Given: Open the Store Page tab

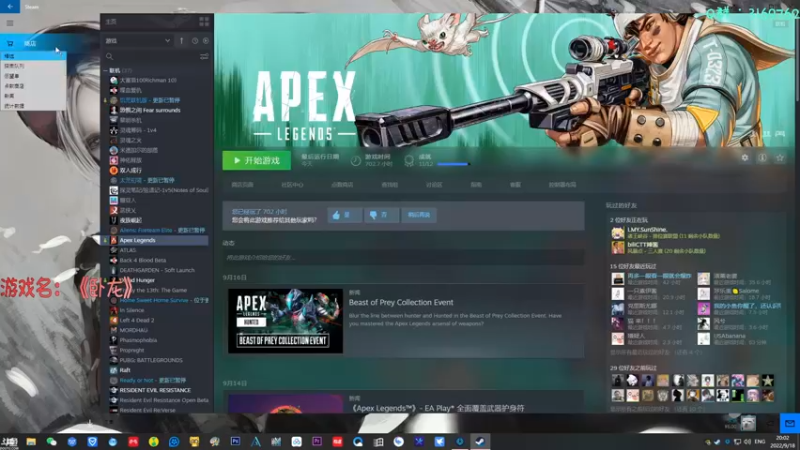Looking at the screenshot, I should 242,185.
